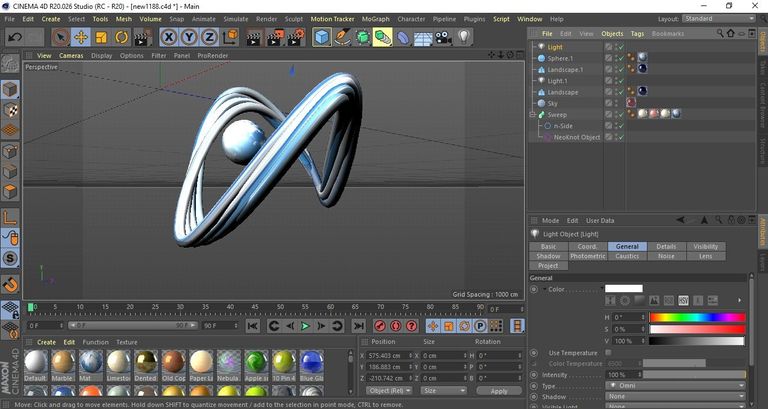Screen dimensions: 768x409
Task: Open the Size mode dropdown
Action: pos(443,391)
